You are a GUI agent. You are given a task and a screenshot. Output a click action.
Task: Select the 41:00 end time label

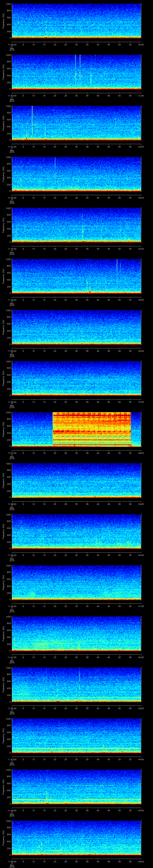pos(141,606)
